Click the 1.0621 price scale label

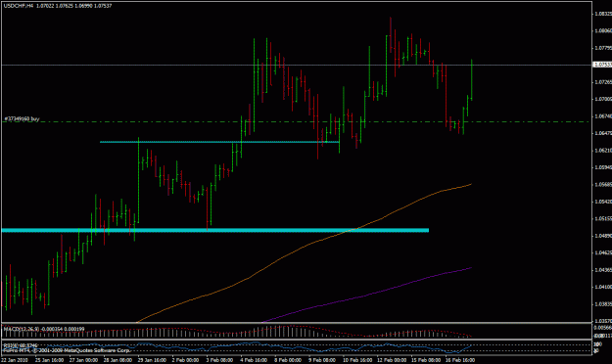(x=603, y=151)
